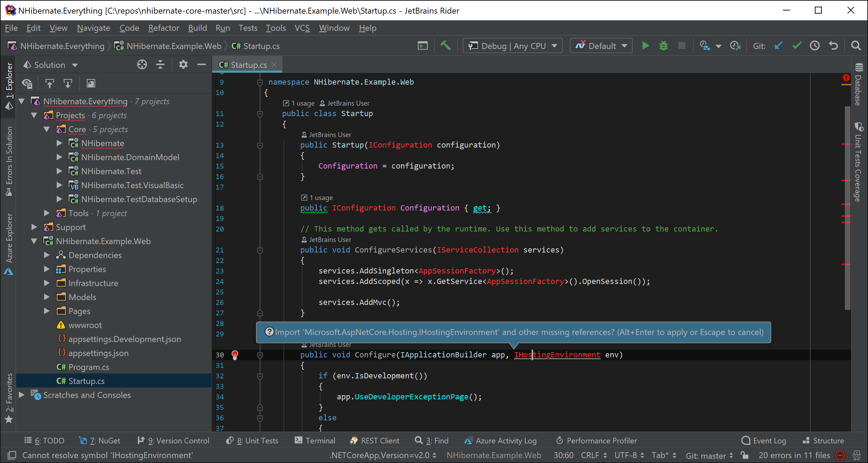Select the Refactor menu item
Screen dimensions: 868x463
[163, 28]
